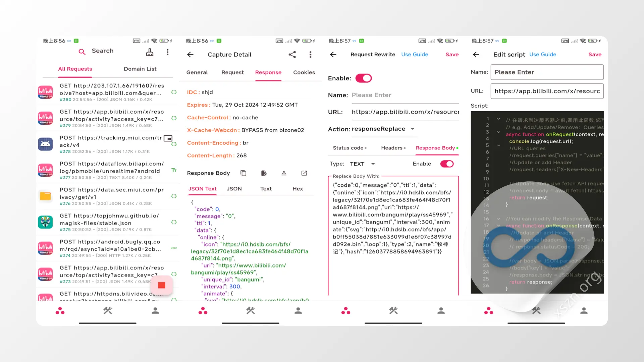
Task: Stop capturing with red stop button
Action: [162, 285]
